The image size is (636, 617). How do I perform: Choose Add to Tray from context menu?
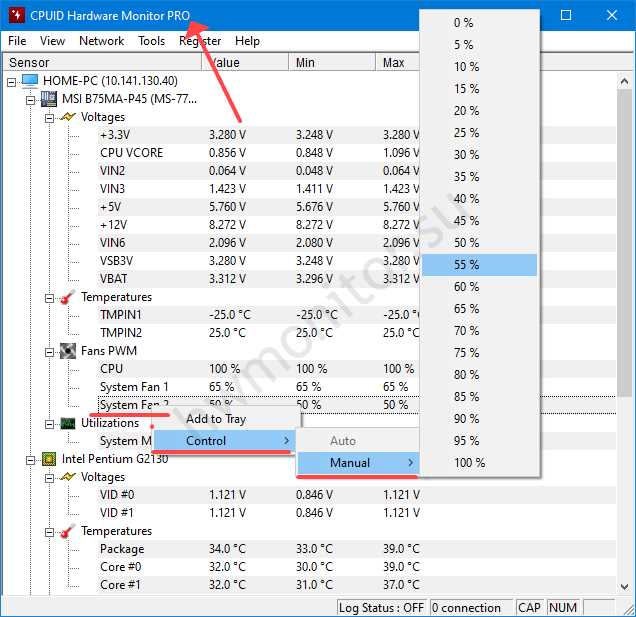click(226, 419)
